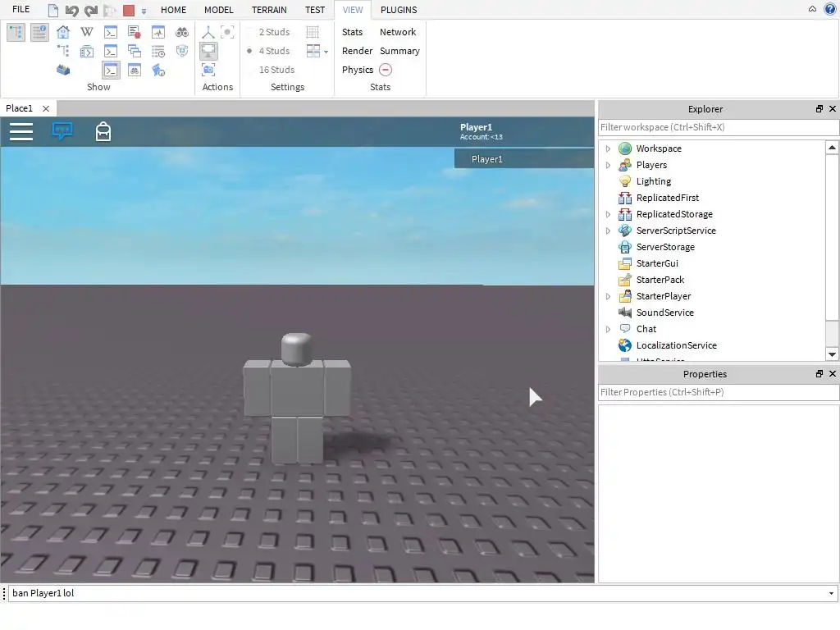Open the quick access toolbar customize dropdown
This screenshot has height=630, width=840.
(x=144, y=11)
